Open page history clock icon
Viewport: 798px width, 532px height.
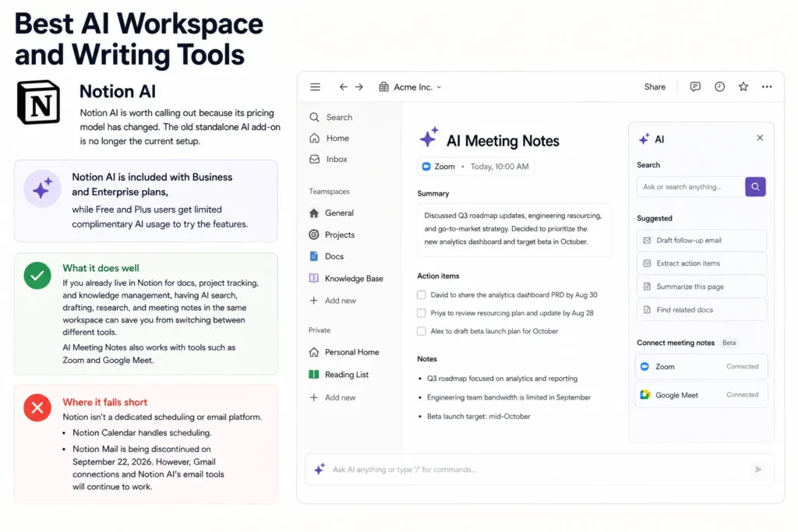pyautogui.click(x=719, y=87)
